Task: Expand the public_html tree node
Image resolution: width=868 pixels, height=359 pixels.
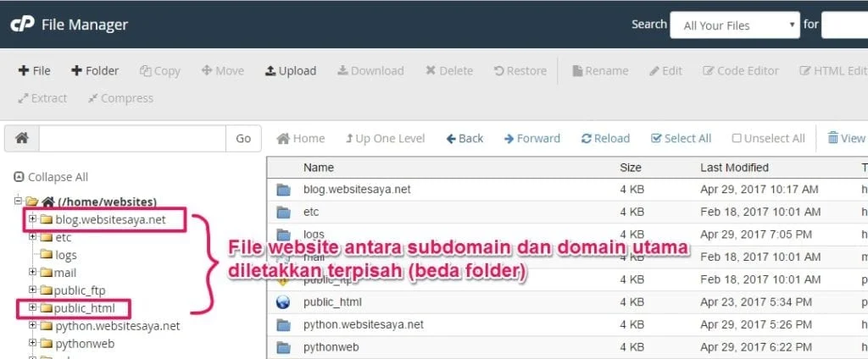Action: (x=32, y=308)
